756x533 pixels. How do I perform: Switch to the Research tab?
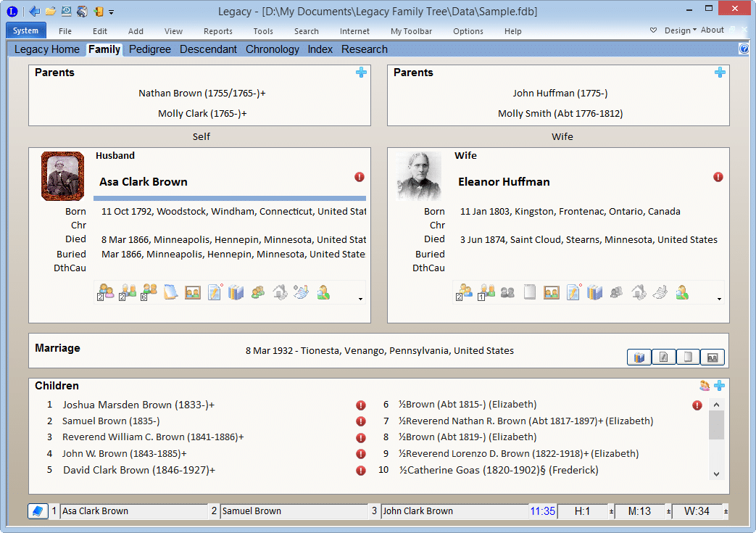[365, 49]
